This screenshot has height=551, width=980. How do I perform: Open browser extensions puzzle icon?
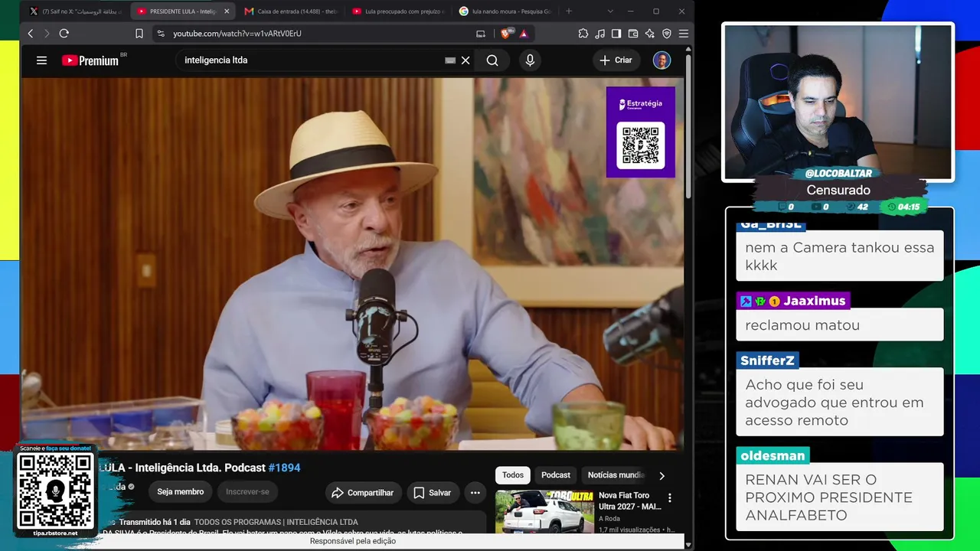[583, 34]
